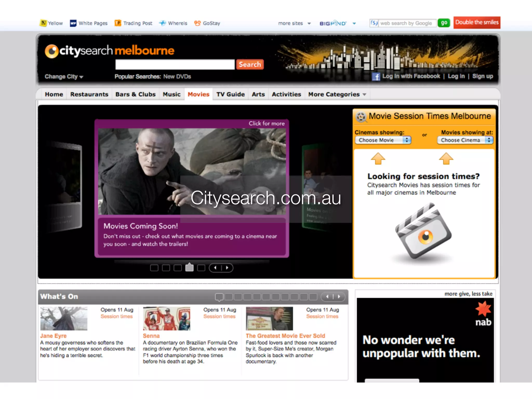
Task: Select first carousel slide indicator
Action: [x=154, y=268]
